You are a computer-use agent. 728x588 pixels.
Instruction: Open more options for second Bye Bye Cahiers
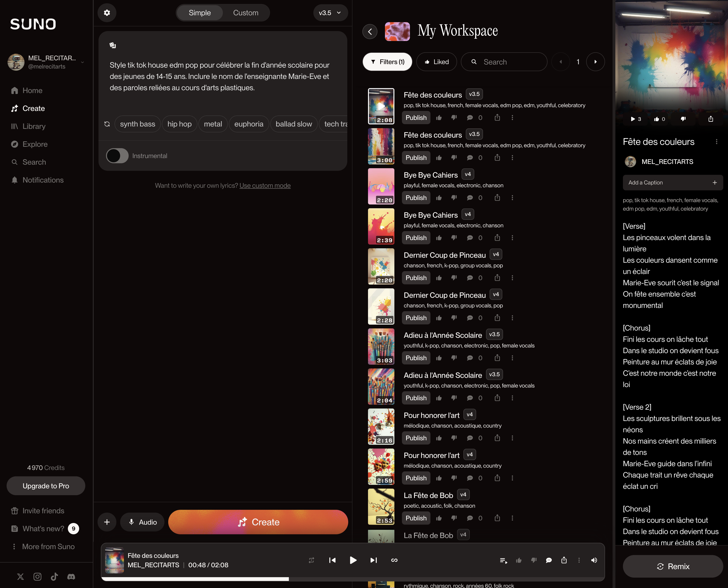(x=512, y=238)
